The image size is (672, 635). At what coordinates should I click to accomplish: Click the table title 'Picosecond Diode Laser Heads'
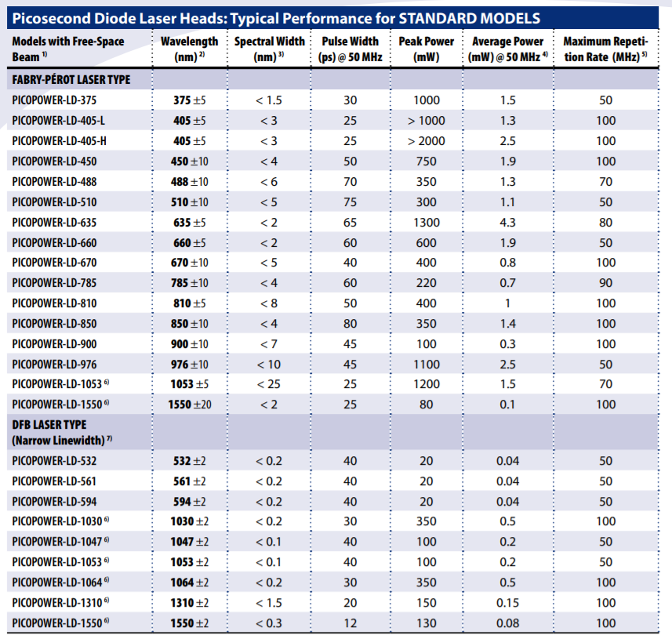119,19
